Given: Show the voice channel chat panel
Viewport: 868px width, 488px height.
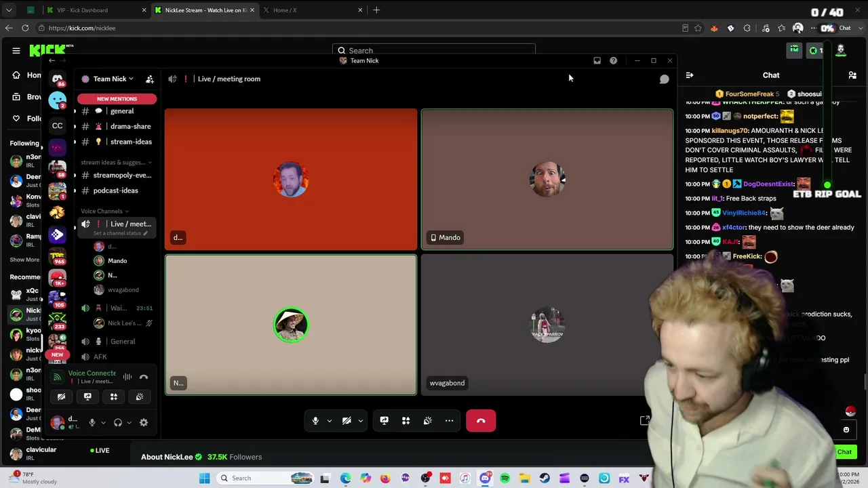Looking at the screenshot, I should pos(665,79).
